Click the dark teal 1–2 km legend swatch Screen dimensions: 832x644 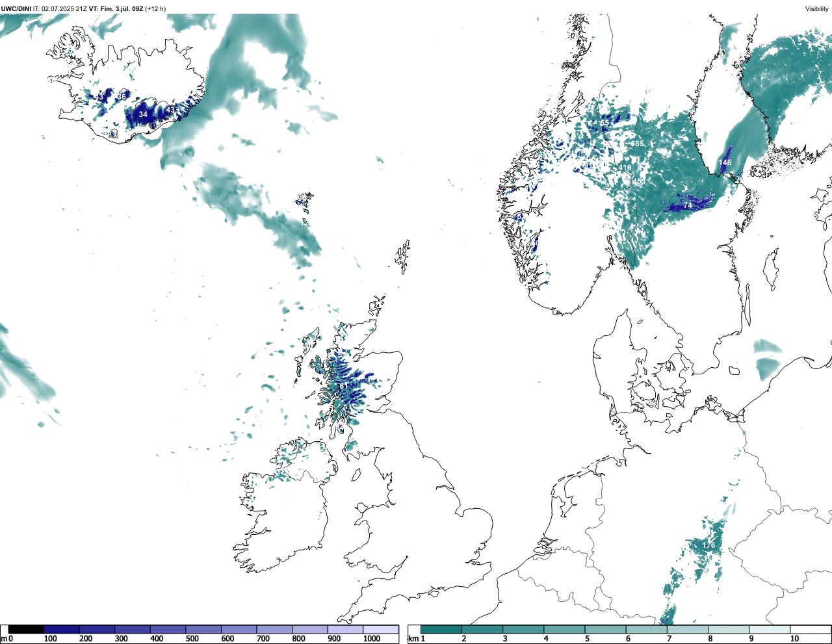(441, 629)
